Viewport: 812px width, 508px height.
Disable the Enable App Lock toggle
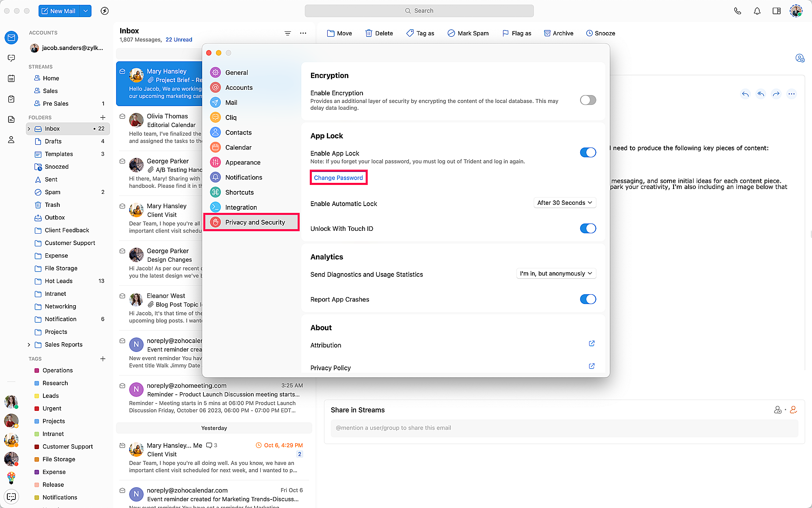click(587, 152)
